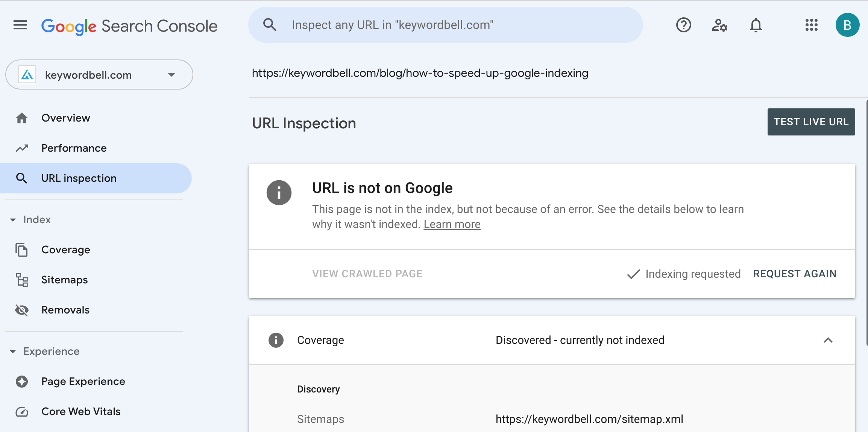Click the account avatar B
The width and height of the screenshot is (868, 432).
coord(847,25)
